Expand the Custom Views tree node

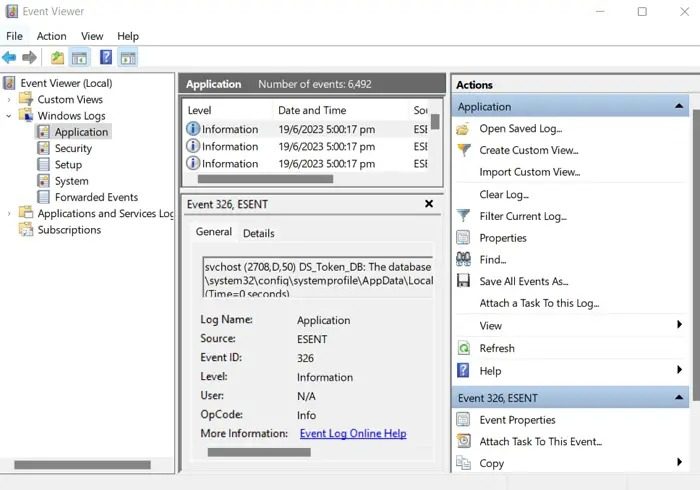click(x=9, y=100)
